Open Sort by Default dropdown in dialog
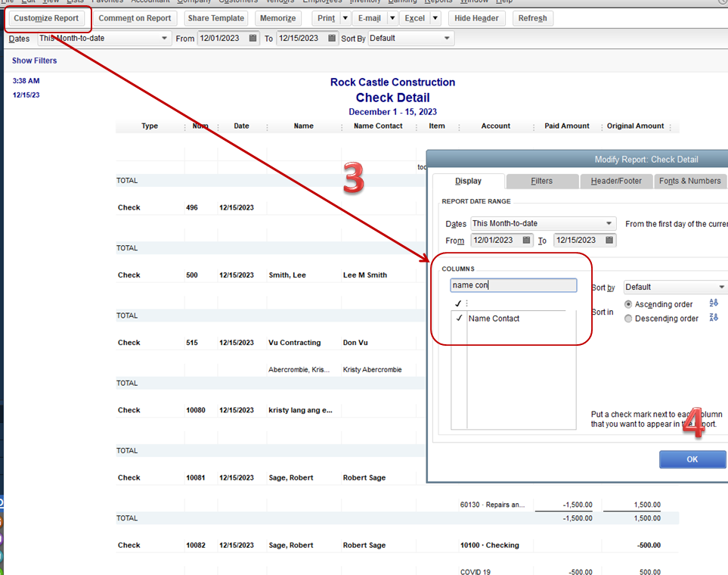 point(721,287)
